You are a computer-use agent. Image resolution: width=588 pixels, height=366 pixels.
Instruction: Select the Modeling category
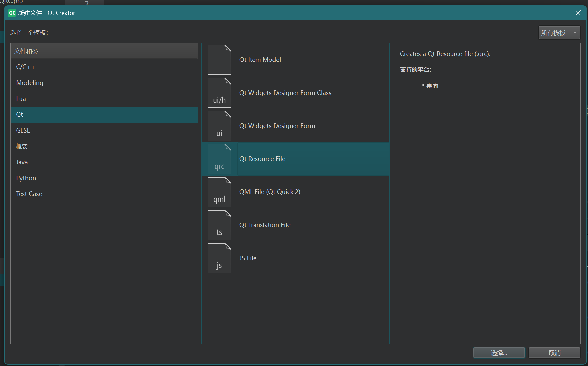(x=104, y=83)
